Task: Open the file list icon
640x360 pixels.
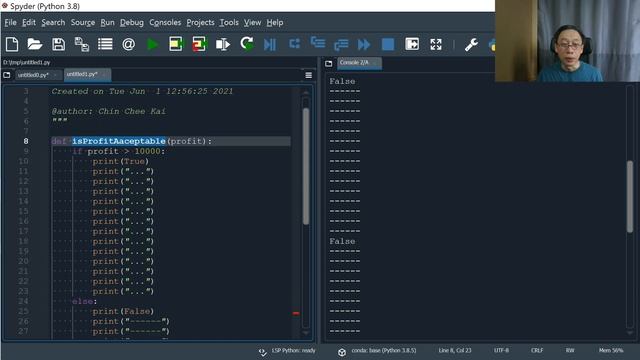Action: (105, 44)
